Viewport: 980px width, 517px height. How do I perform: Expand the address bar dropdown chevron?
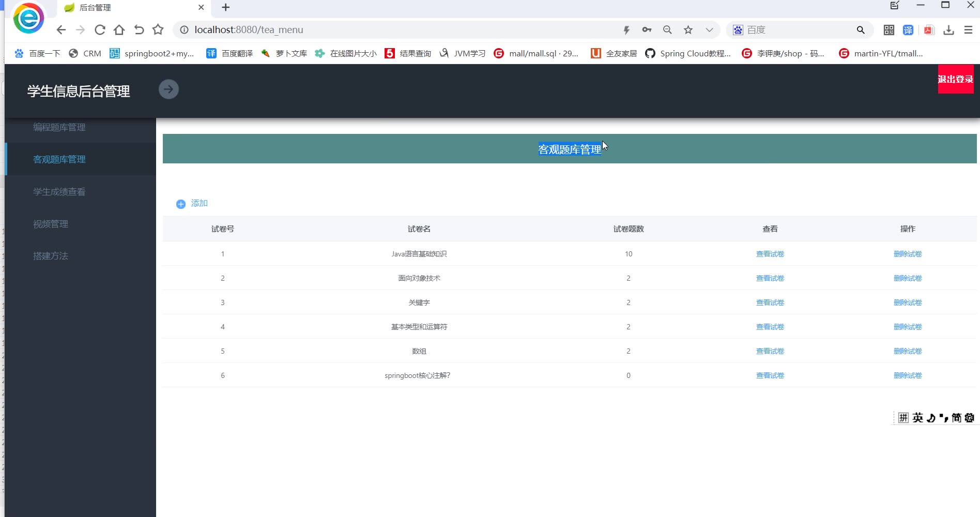[x=709, y=30]
